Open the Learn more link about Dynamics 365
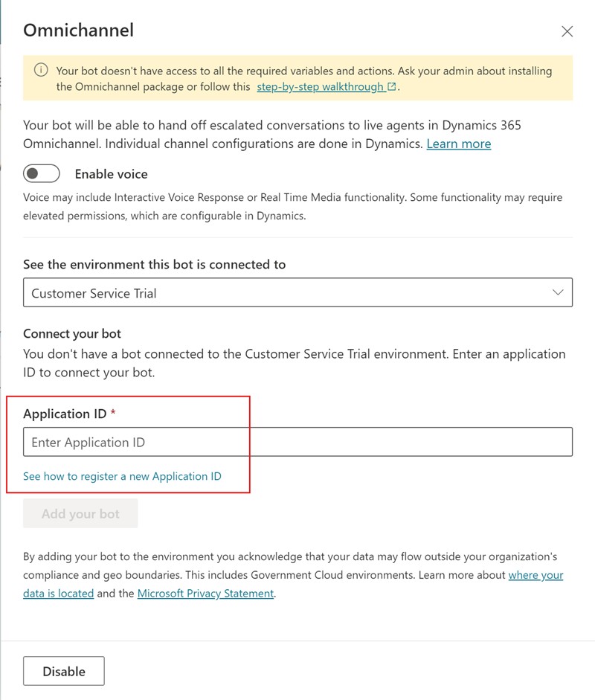The width and height of the screenshot is (595, 700). 458,144
